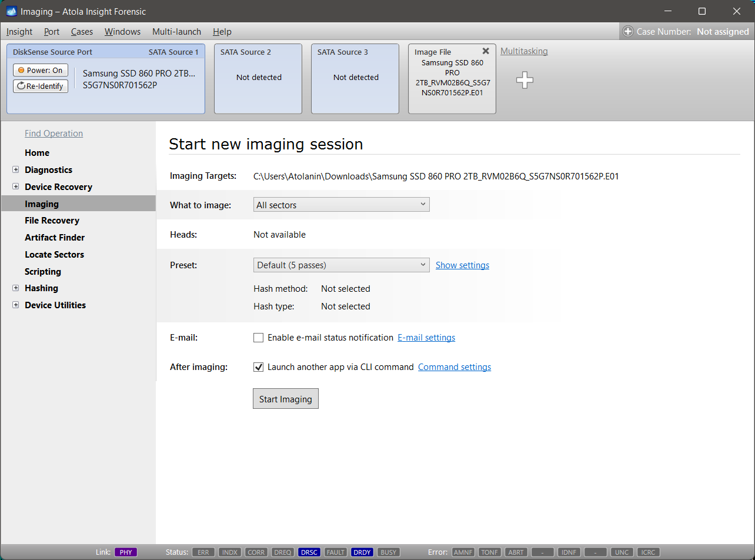Open the Command settings link
This screenshot has height=560, width=755.
click(455, 367)
